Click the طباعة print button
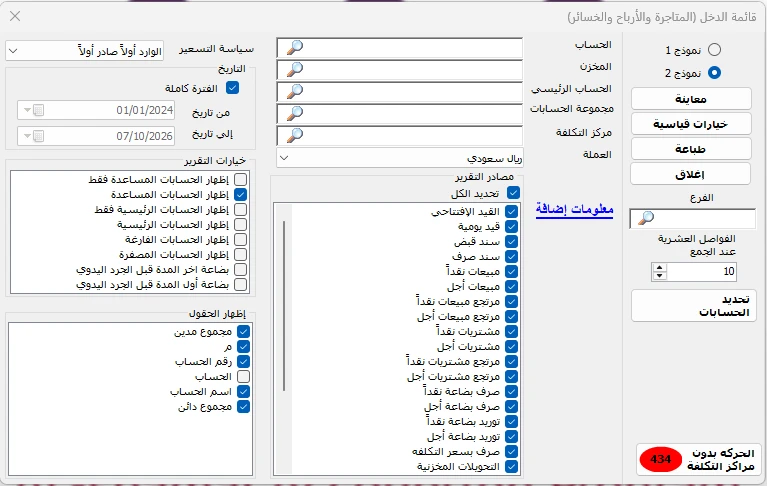 point(691,149)
